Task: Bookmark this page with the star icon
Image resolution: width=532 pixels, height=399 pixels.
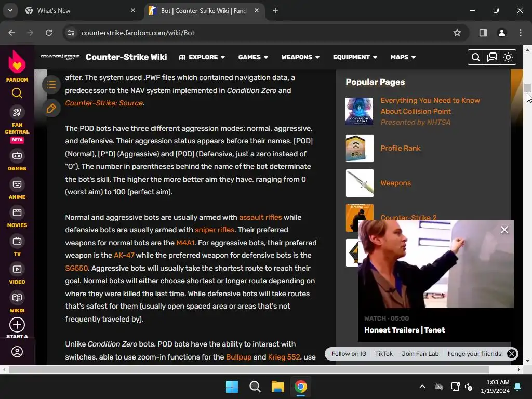Action: coord(457,33)
